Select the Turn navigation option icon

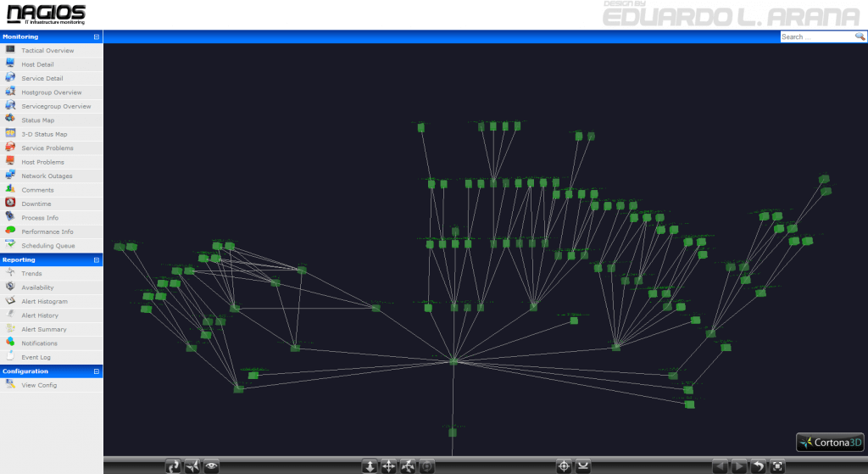pos(408,466)
